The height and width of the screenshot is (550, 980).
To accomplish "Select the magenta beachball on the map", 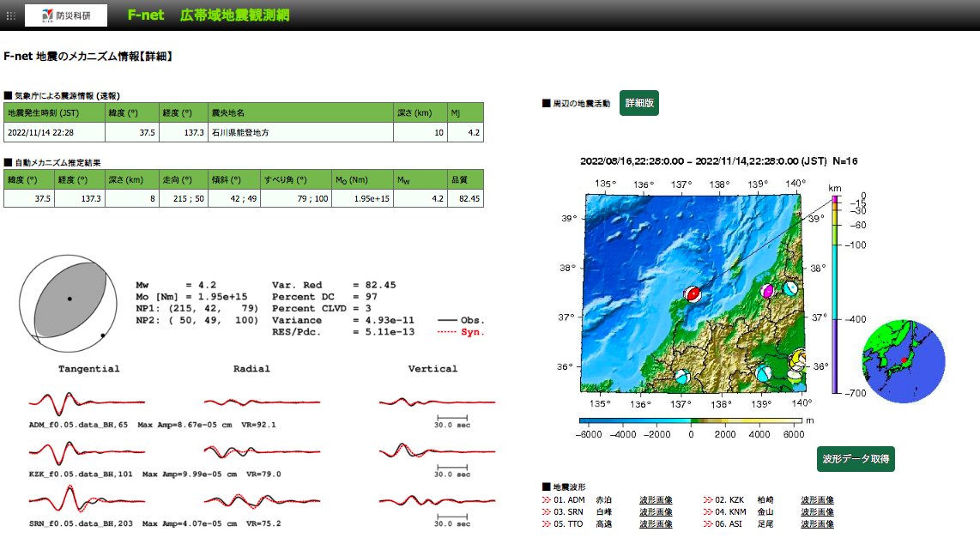I will click(767, 291).
